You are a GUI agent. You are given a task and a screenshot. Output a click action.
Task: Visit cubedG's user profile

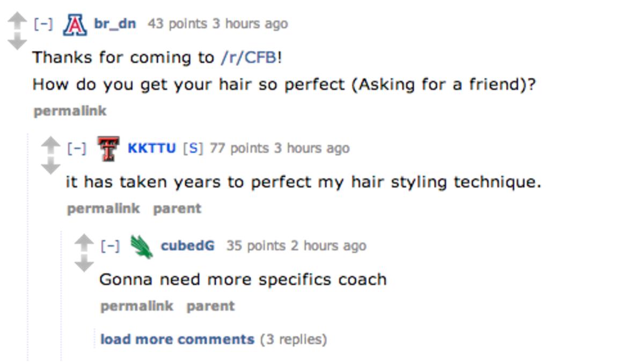click(x=187, y=246)
